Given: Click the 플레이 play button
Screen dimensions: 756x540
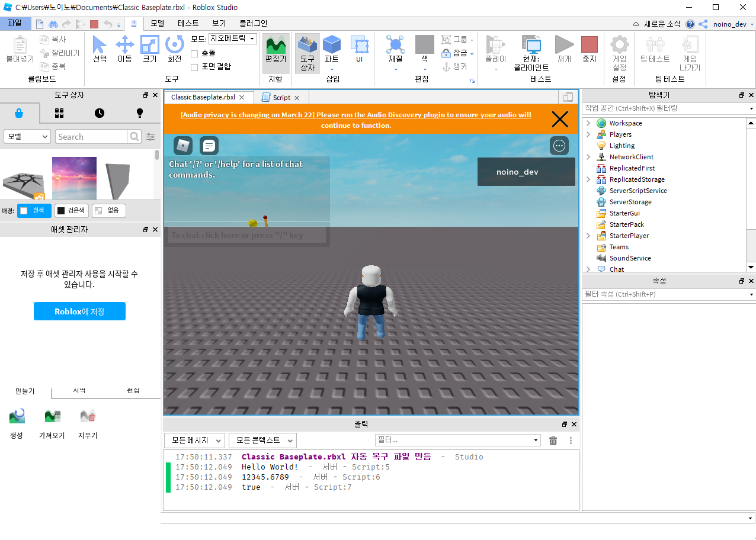Looking at the screenshot, I should pos(495,50).
